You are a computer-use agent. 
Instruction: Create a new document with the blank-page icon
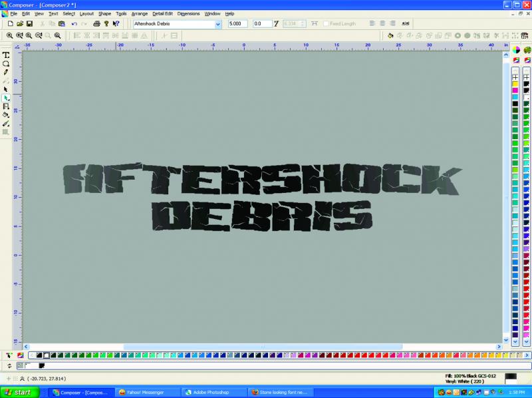11,24
